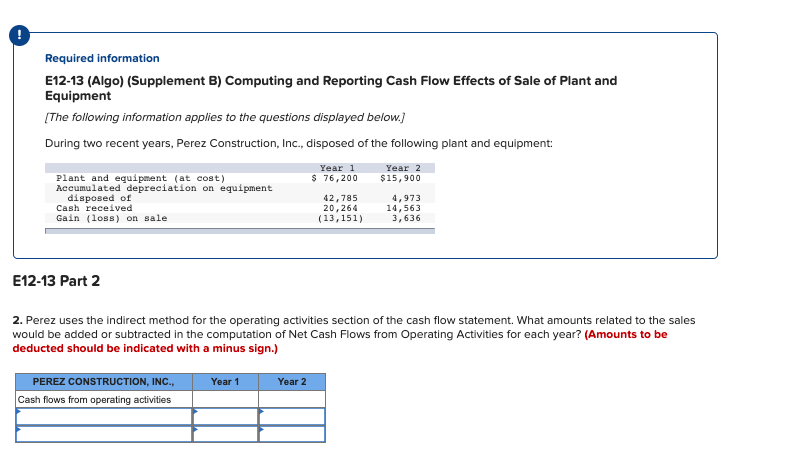Click the PEREZ CONSTRUCTION, INC. table header
This screenshot has width=802, height=470.
pos(104,382)
